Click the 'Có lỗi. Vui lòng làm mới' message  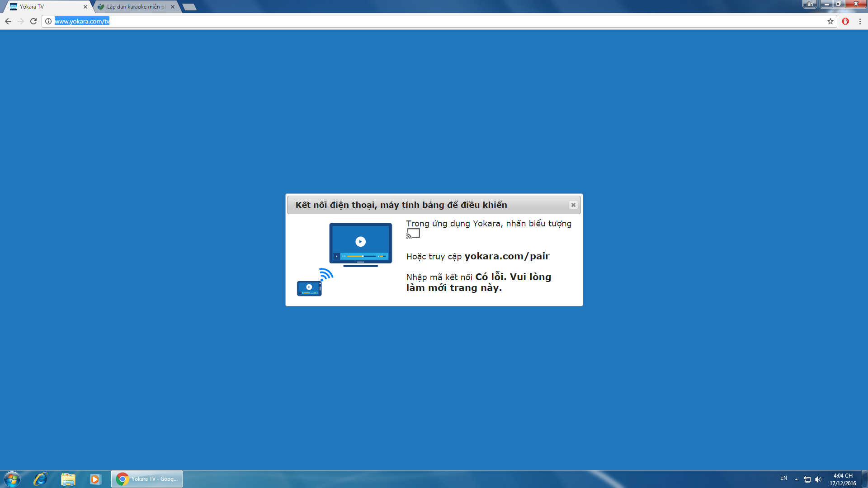pos(479,282)
